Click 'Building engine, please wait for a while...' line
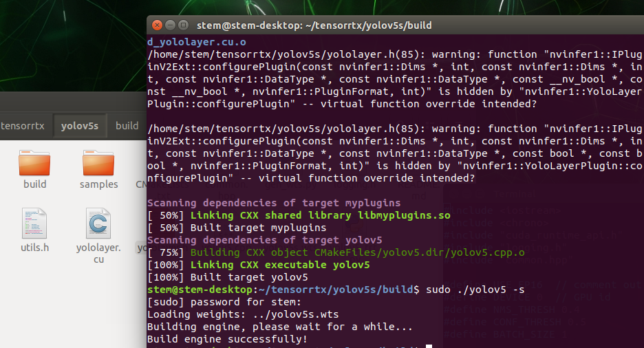 (x=280, y=327)
